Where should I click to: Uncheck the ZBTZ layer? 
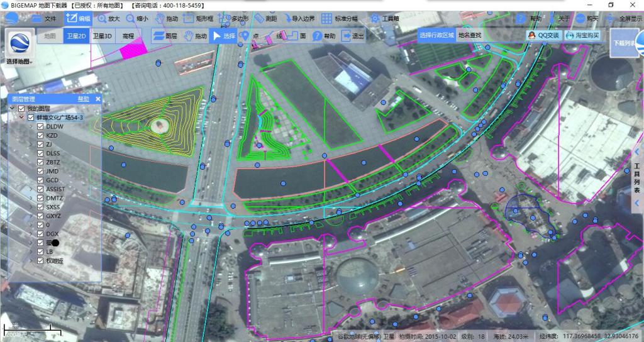(40, 163)
